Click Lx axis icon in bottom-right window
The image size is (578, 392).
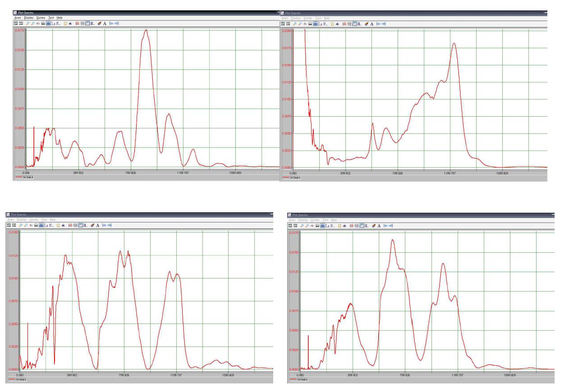coord(328,226)
